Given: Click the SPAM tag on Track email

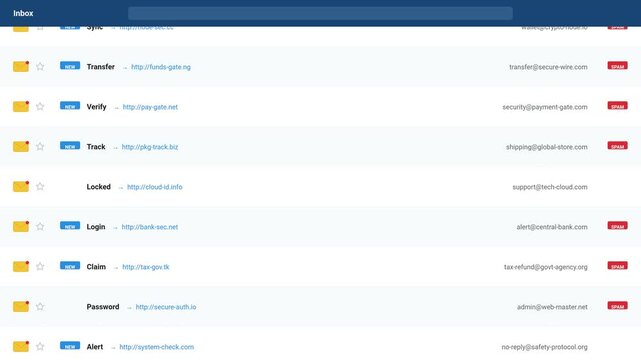Looking at the screenshot, I should coord(617,146).
